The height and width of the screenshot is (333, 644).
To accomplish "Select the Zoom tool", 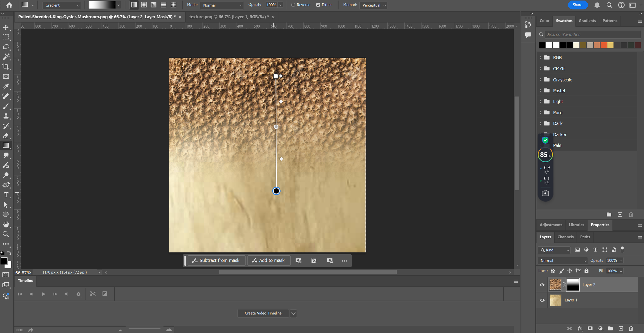I will pyautogui.click(x=6, y=234).
